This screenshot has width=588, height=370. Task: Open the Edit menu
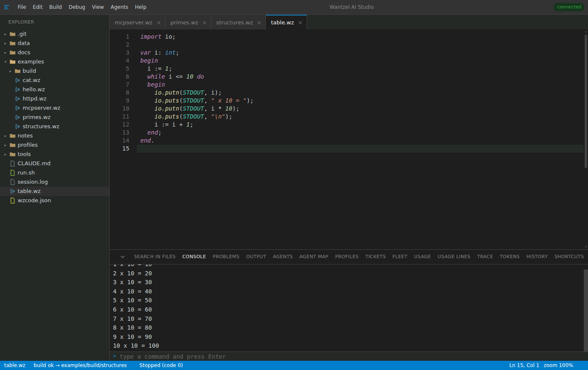(x=38, y=7)
